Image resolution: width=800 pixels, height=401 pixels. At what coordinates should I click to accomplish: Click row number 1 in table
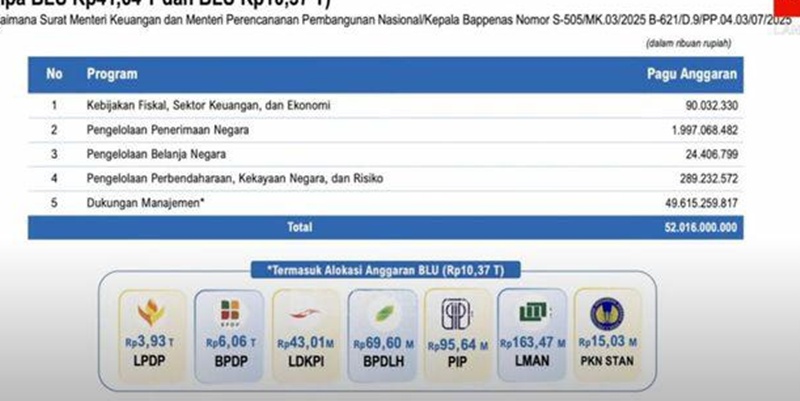54,105
